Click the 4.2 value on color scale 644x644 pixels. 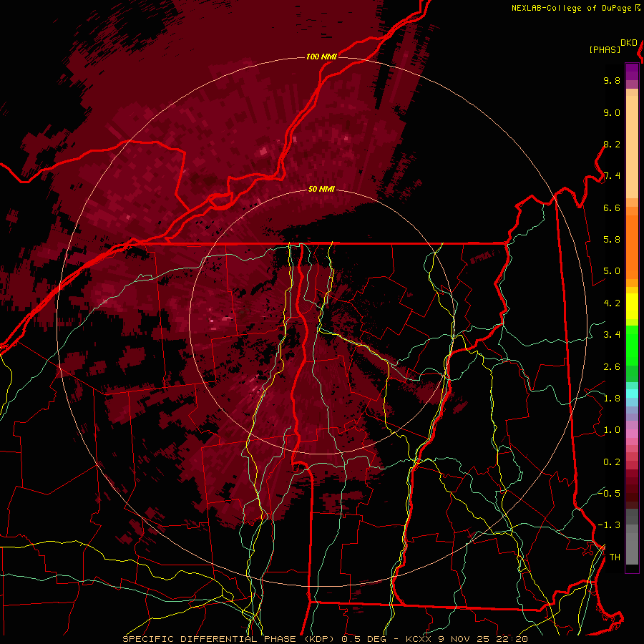[x=612, y=303]
